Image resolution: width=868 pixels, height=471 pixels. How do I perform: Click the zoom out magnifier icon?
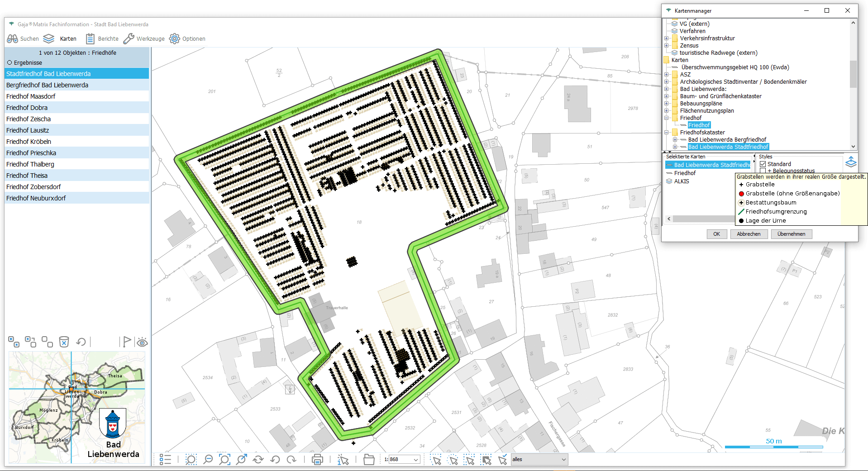coord(208,460)
